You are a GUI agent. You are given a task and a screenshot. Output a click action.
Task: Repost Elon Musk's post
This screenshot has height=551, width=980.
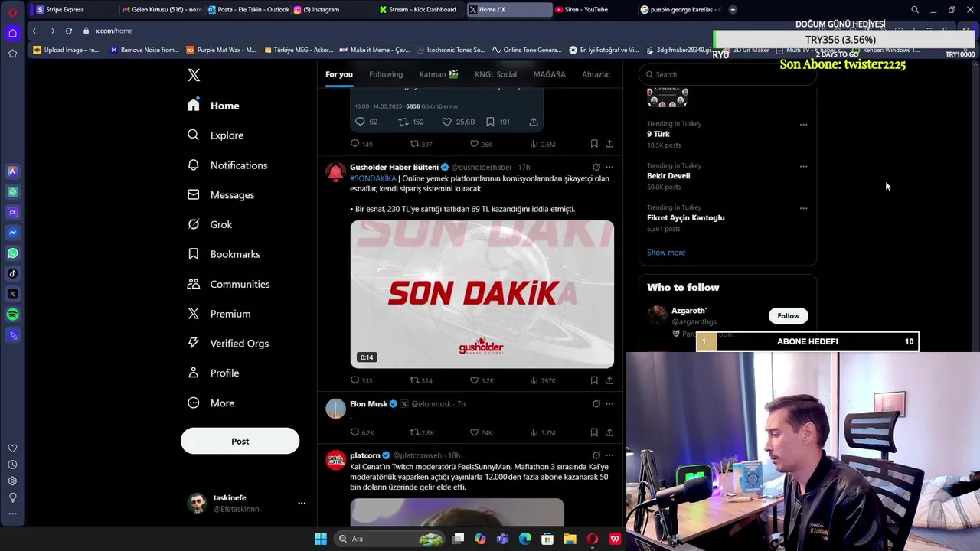[422, 432]
